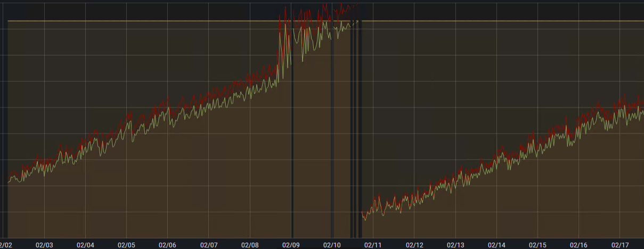Click the 02/03 date label on the x-axis
644x249 pixels.
[44, 245]
